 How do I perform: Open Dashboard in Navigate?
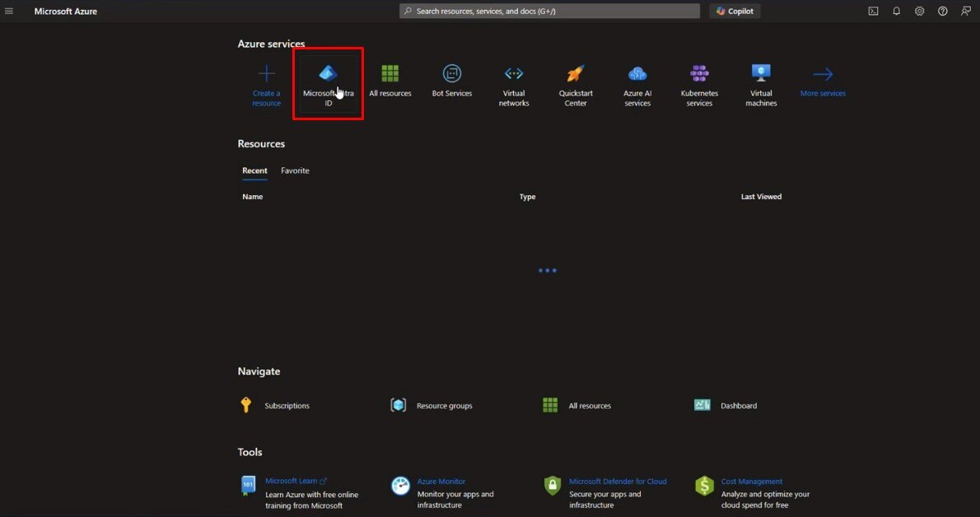726,405
